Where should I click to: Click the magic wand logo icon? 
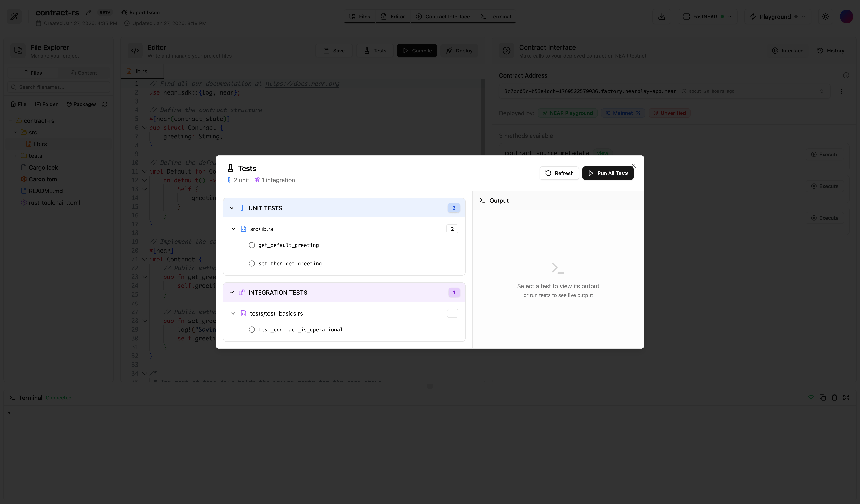(x=14, y=16)
